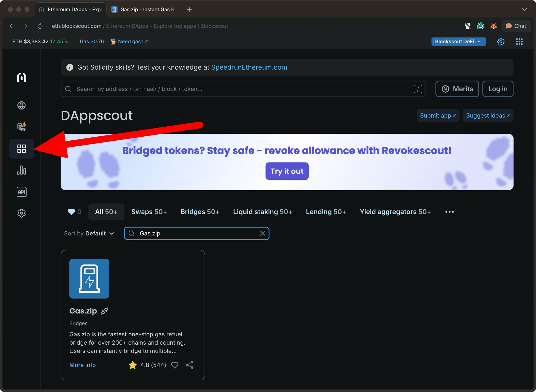The height and width of the screenshot is (392, 536).
Task: Click the MetaMask fox extension icon
Action: pyautogui.click(x=494, y=26)
